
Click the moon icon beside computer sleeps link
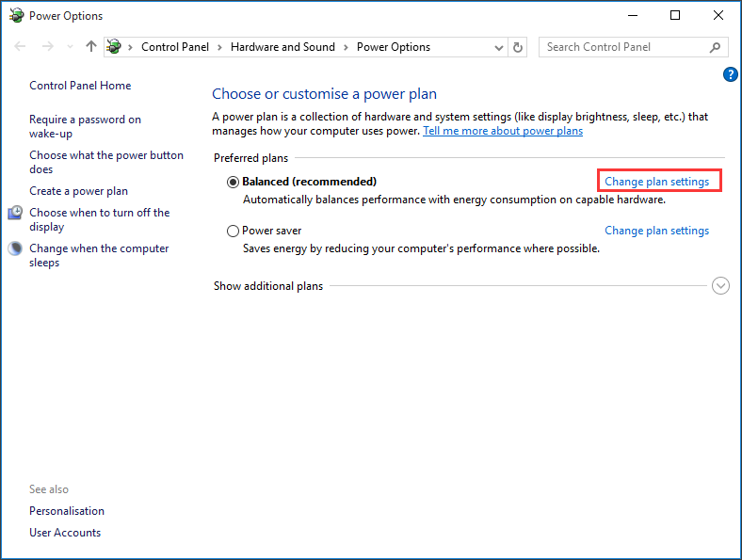click(x=15, y=249)
